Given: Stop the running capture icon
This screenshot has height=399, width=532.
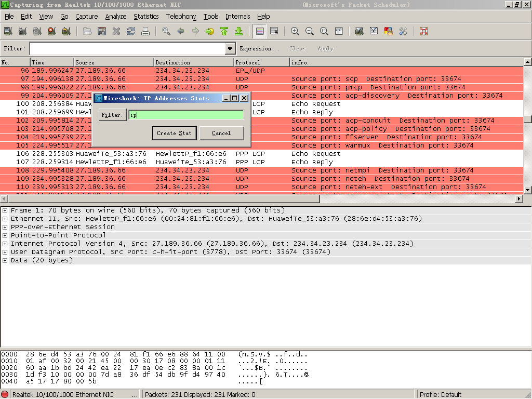Looking at the screenshot, I should 52,31.
